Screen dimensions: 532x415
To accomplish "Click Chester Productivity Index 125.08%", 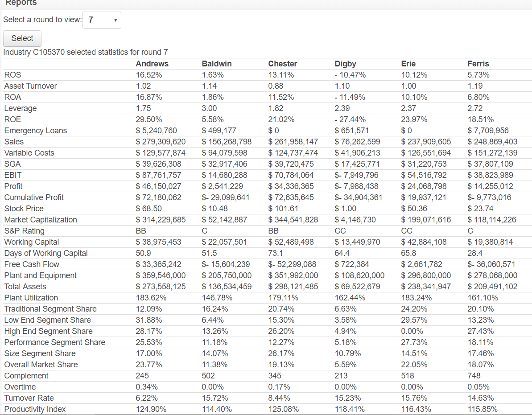I will (283, 409).
